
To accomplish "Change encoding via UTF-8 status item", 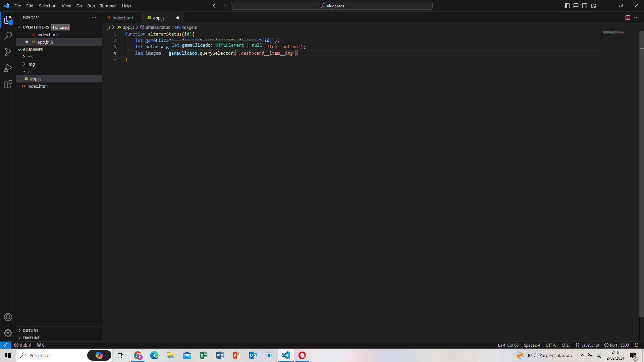I will pos(551,345).
